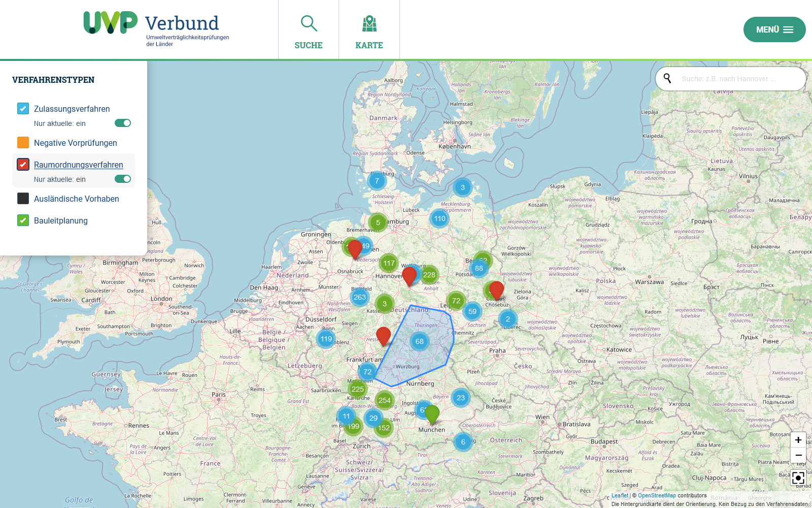The height and width of the screenshot is (508, 812).
Task: Open the blue cluster marker labeled 68
Action: click(x=419, y=341)
